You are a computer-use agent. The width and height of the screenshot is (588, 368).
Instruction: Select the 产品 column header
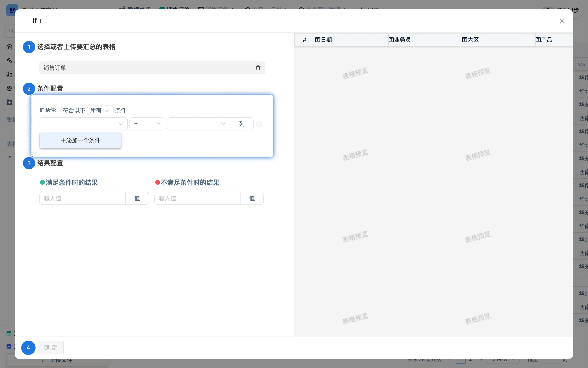554,40
